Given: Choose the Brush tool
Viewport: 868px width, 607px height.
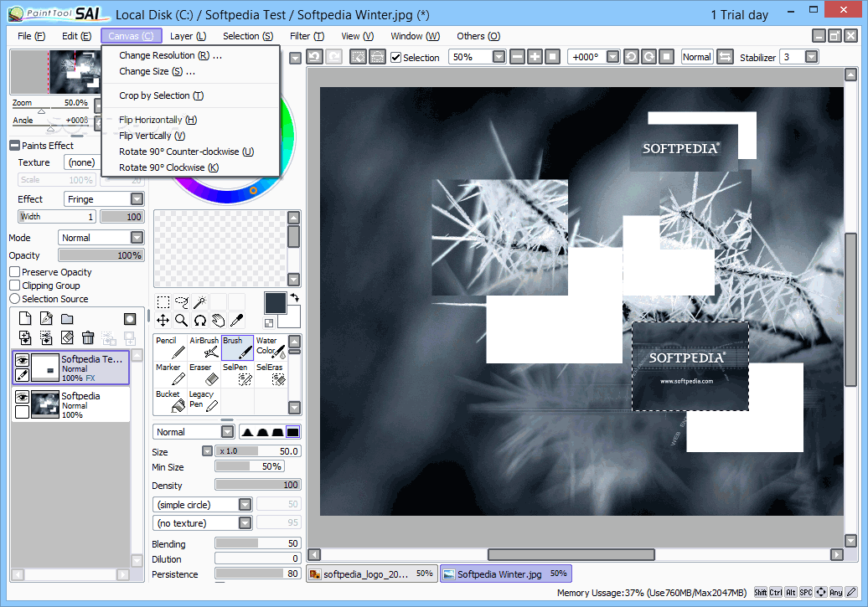Looking at the screenshot, I should (237, 347).
